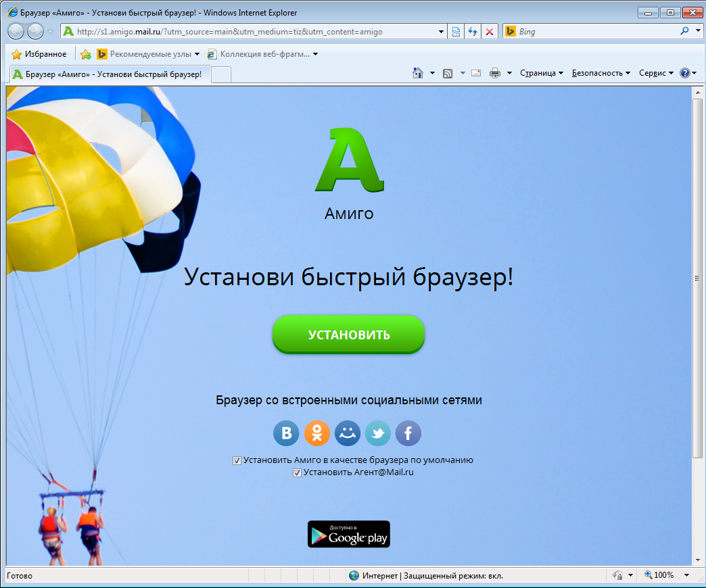706x588 pixels.
Task: Click the Moy Mir smiley icon
Action: (348, 433)
